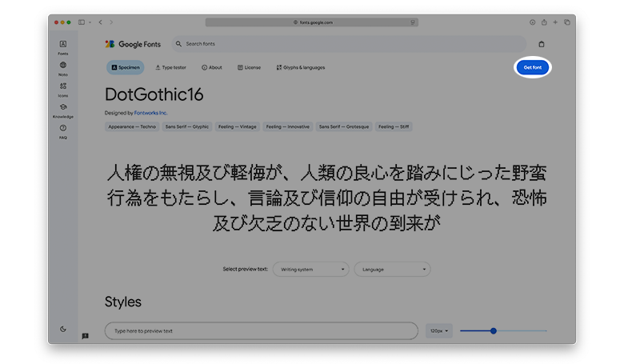624x364 pixels.
Task: Open a new tab with plus icon
Action: tap(555, 22)
